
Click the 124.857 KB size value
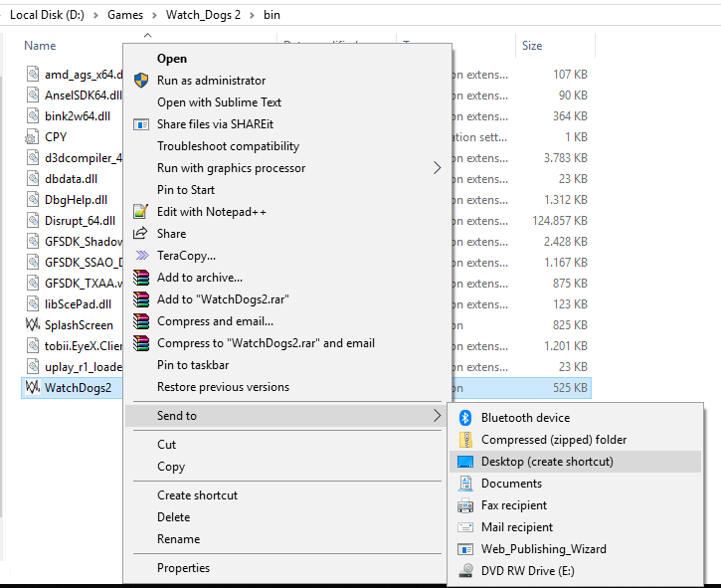click(x=560, y=221)
